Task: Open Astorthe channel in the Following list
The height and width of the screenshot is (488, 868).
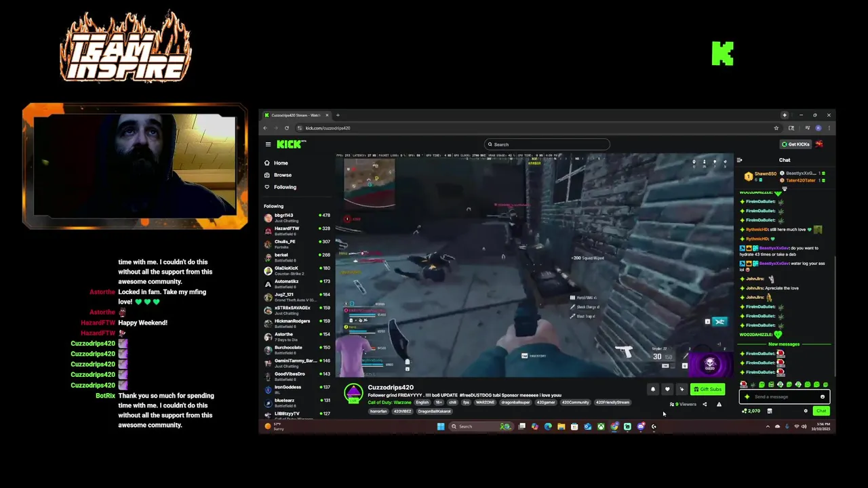Action: (x=297, y=336)
